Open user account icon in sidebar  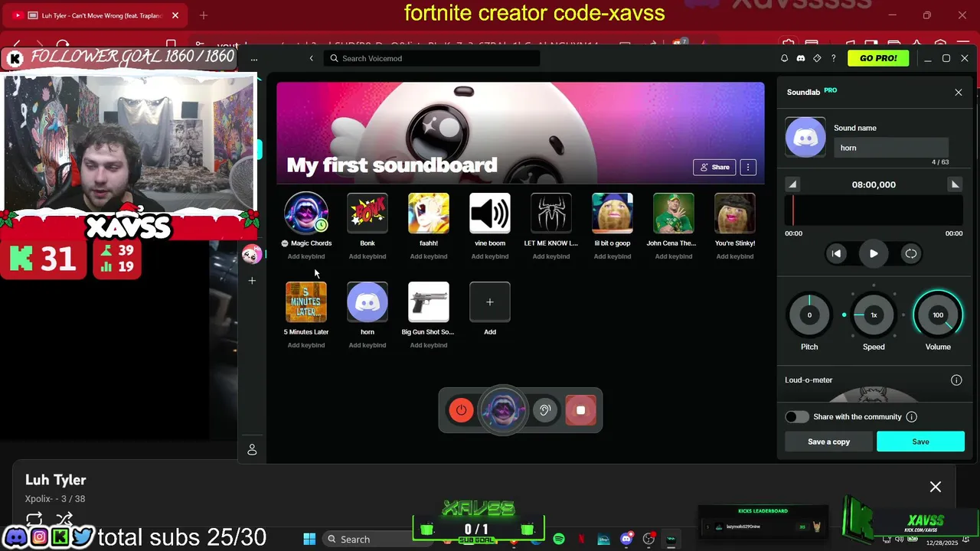252,450
